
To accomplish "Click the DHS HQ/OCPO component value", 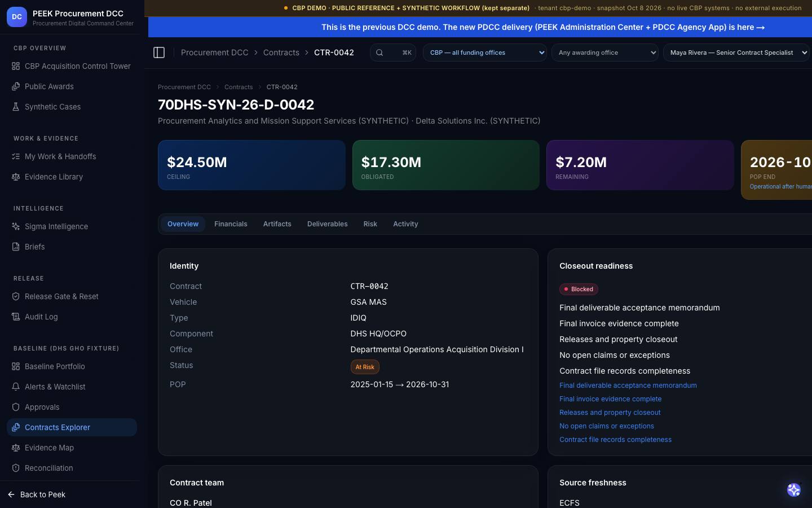I will 378,334.
